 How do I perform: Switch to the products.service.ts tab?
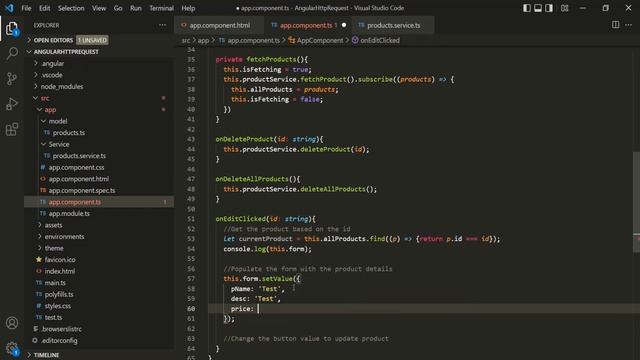click(393, 25)
